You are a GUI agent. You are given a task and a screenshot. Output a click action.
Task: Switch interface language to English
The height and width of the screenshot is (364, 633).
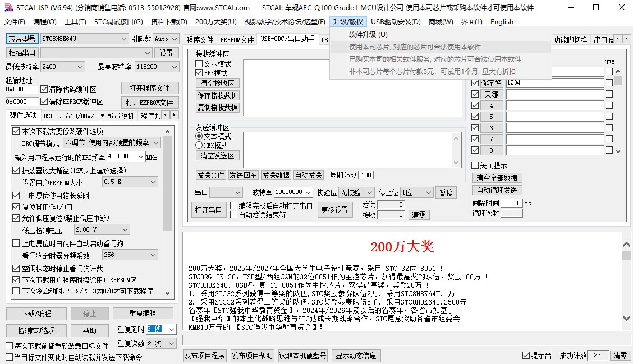(502, 22)
